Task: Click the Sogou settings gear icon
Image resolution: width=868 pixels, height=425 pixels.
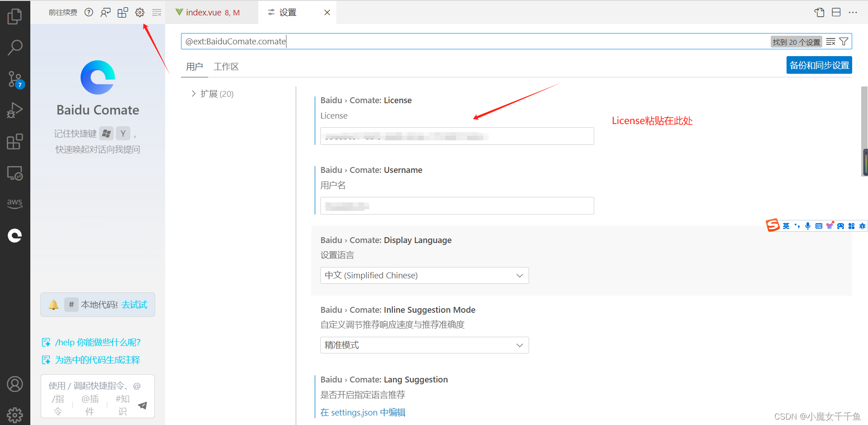Action: pos(862,226)
